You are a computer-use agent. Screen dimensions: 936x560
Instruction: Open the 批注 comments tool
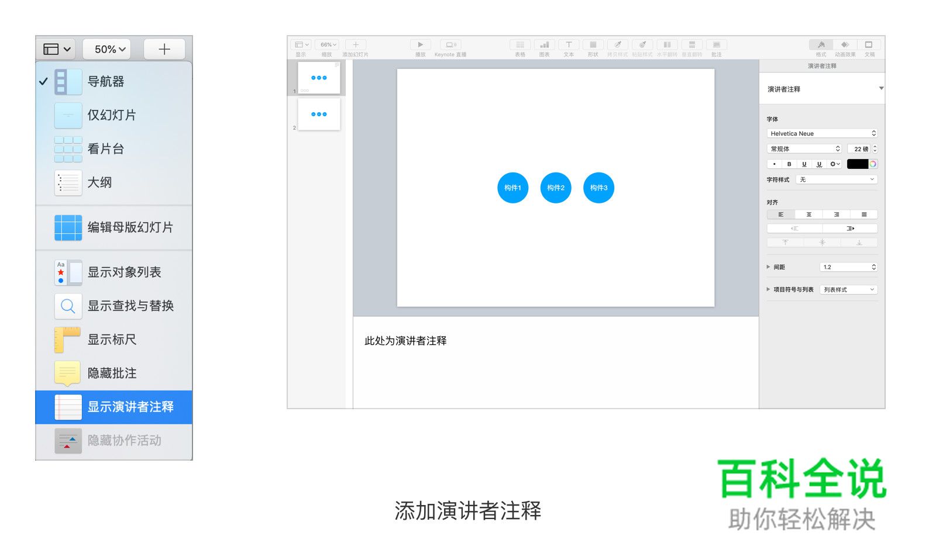(716, 45)
